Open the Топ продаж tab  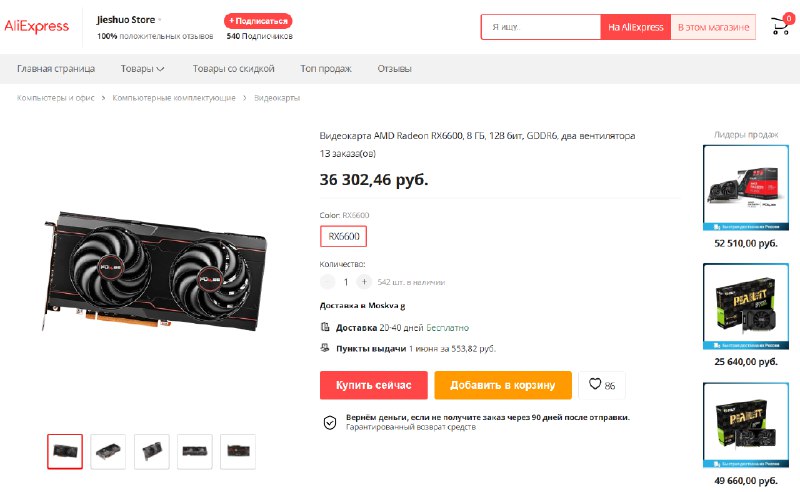326,68
